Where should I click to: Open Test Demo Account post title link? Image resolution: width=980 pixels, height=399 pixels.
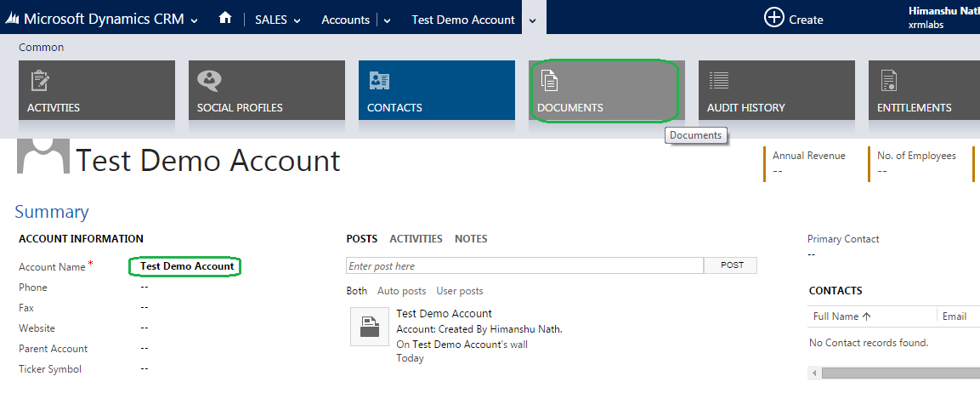coord(445,313)
